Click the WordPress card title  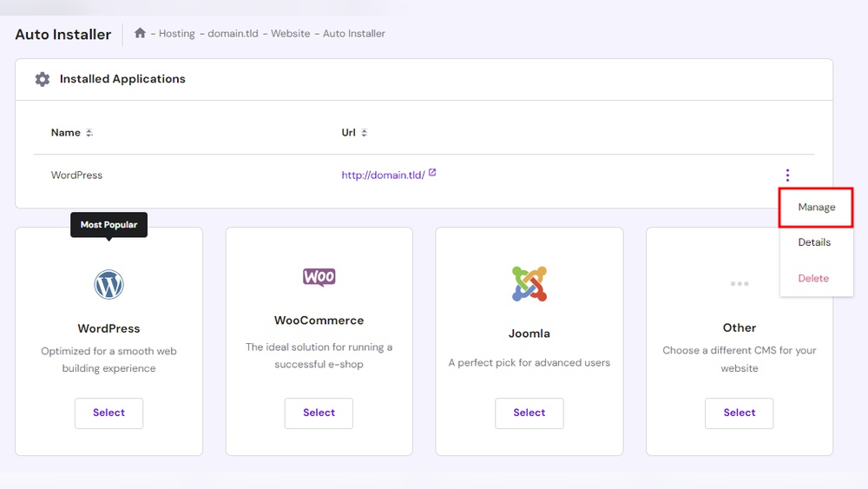click(108, 328)
